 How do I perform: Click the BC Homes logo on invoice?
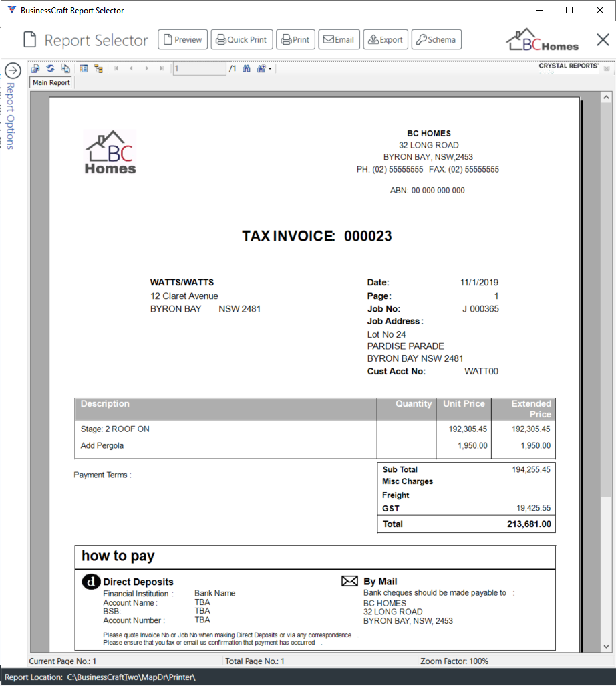pyautogui.click(x=110, y=152)
